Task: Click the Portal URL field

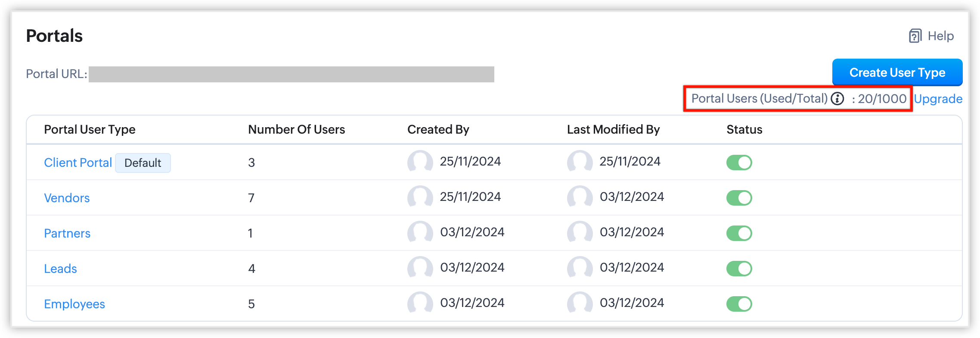Action: point(291,74)
